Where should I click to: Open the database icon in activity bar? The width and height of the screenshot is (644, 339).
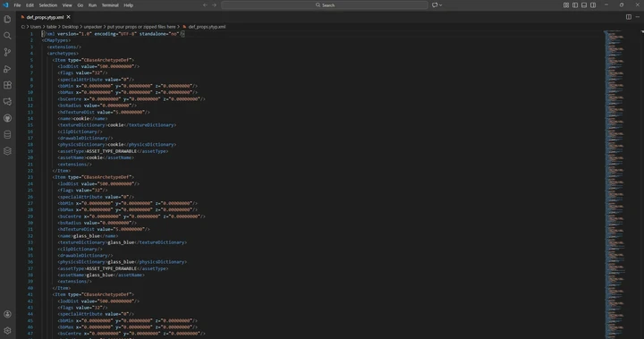point(7,134)
